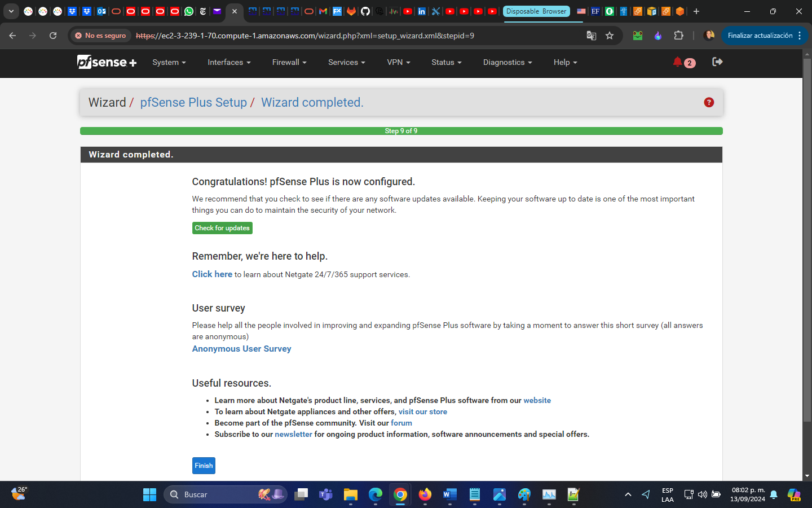This screenshot has width=812, height=508.
Task: Switch to the Outlook tab
Action: (101, 11)
